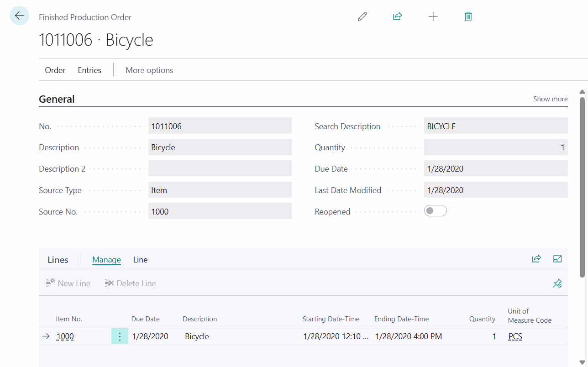
Task: Click the vertical scrollbar thumb
Action: [x=582, y=187]
